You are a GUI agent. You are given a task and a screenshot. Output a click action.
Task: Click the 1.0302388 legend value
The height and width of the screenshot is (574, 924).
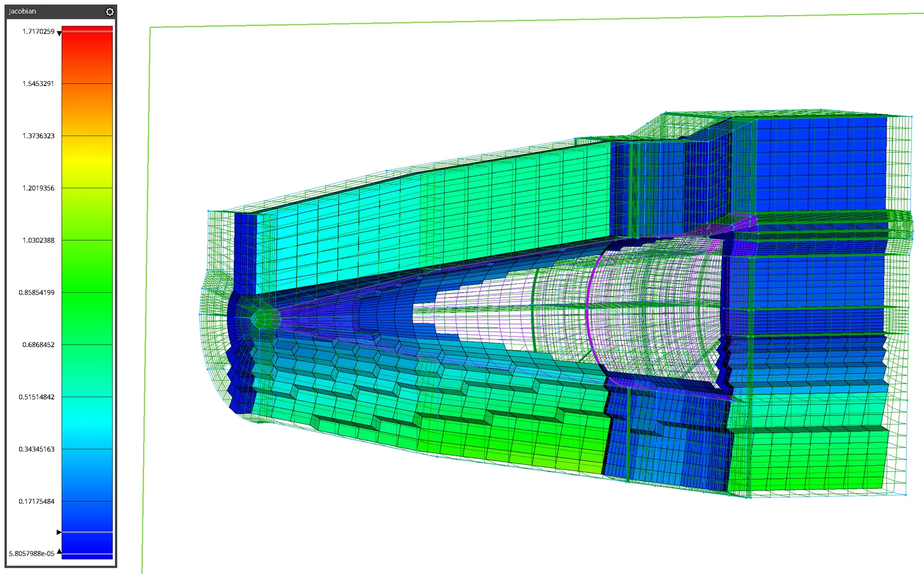click(x=38, y=240)
